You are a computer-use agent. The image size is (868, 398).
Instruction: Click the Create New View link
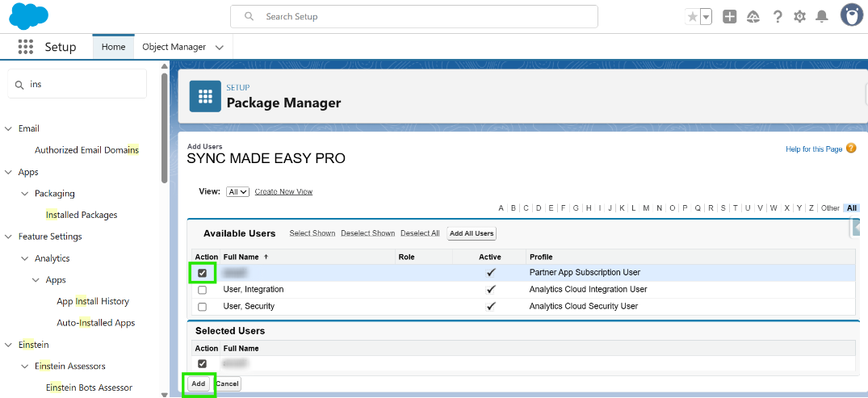pyautogui.click(x=283, y=192)
